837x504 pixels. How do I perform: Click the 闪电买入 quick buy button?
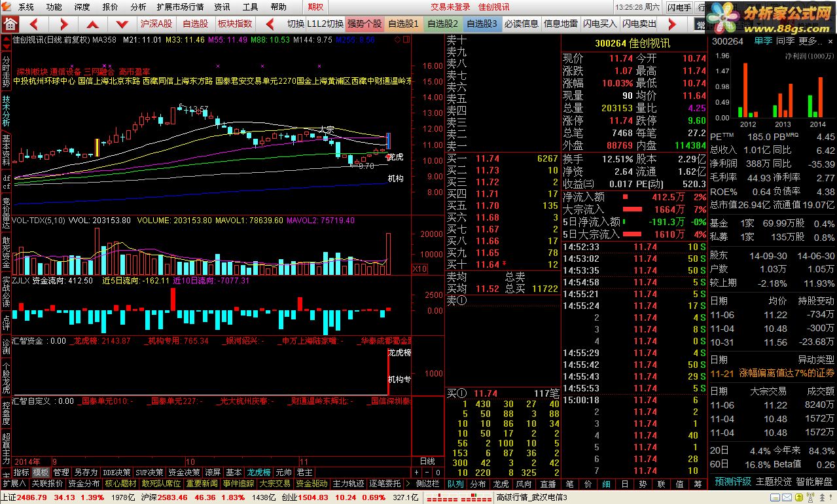[600, 24]
